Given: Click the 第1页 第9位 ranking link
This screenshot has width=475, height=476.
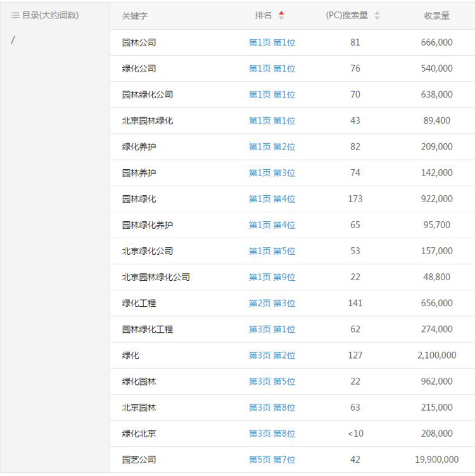Looking at the screenshot, I should (272, 277).
